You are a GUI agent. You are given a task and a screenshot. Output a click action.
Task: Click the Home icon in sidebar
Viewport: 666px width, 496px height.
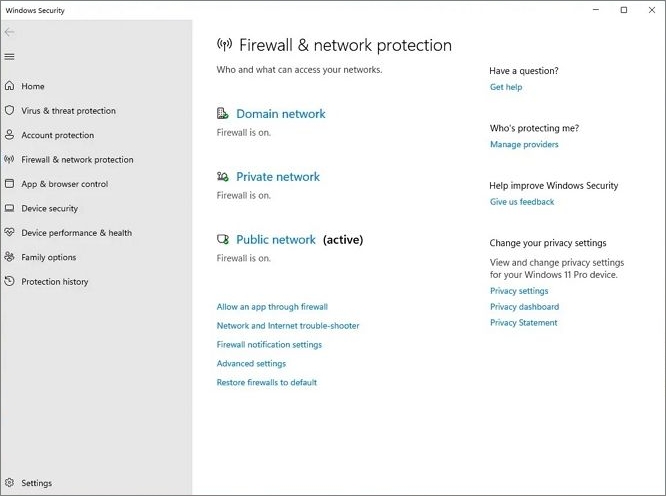point(10,87)
